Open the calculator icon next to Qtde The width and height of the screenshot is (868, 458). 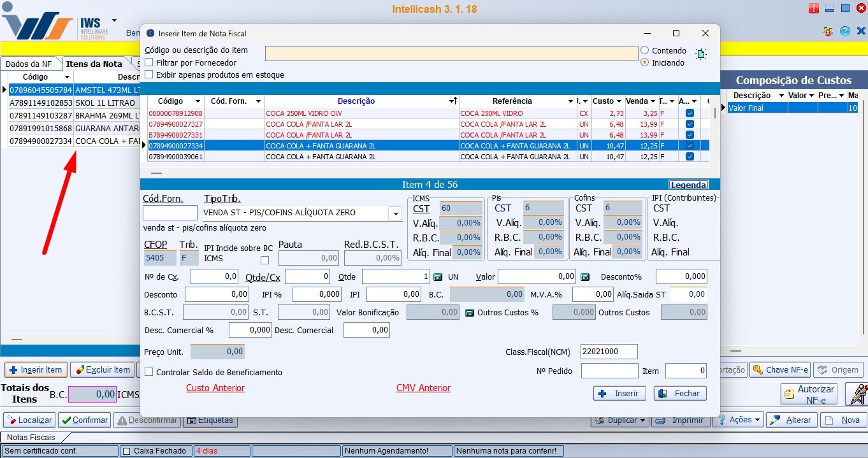[438, 277]
